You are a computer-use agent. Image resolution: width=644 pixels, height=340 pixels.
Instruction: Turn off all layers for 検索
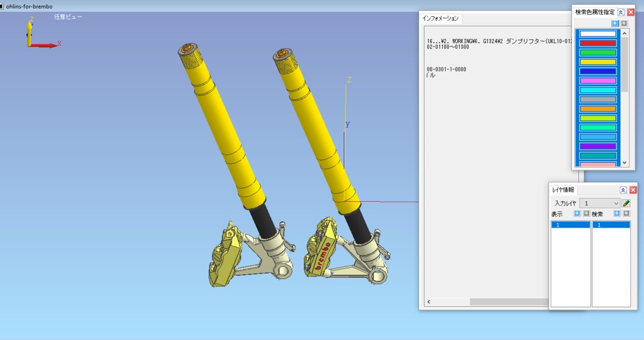click(x=626, y=214)
